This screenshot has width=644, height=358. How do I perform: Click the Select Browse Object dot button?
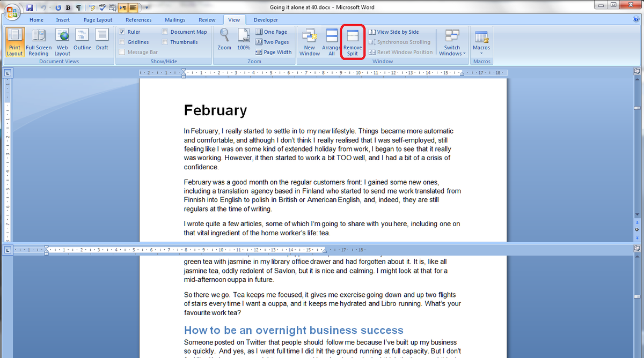[637, 229]
